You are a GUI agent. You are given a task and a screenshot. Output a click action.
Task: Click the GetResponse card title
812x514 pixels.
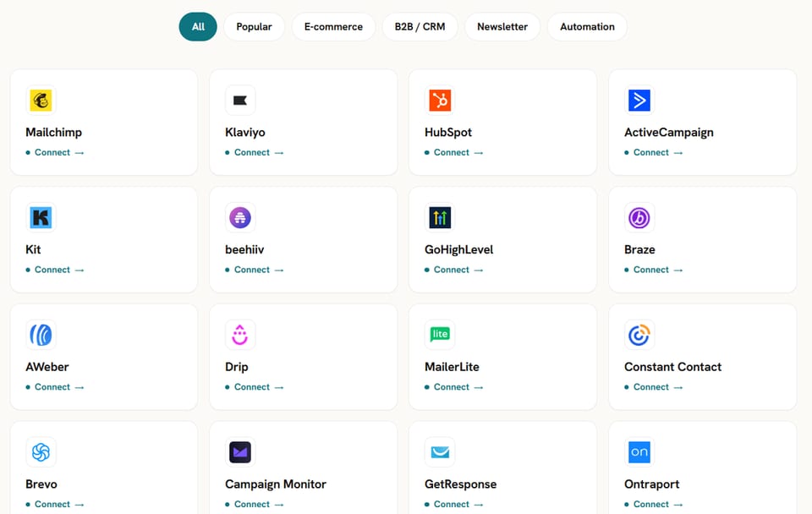(460, 484)
